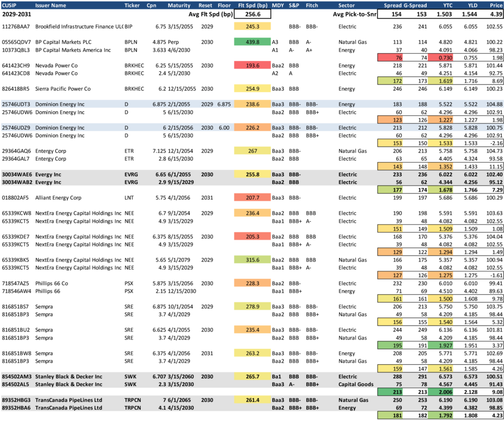Select the Maturity column header
The height and width of the screenshot is (421, 504).
(x=179, y=5)
